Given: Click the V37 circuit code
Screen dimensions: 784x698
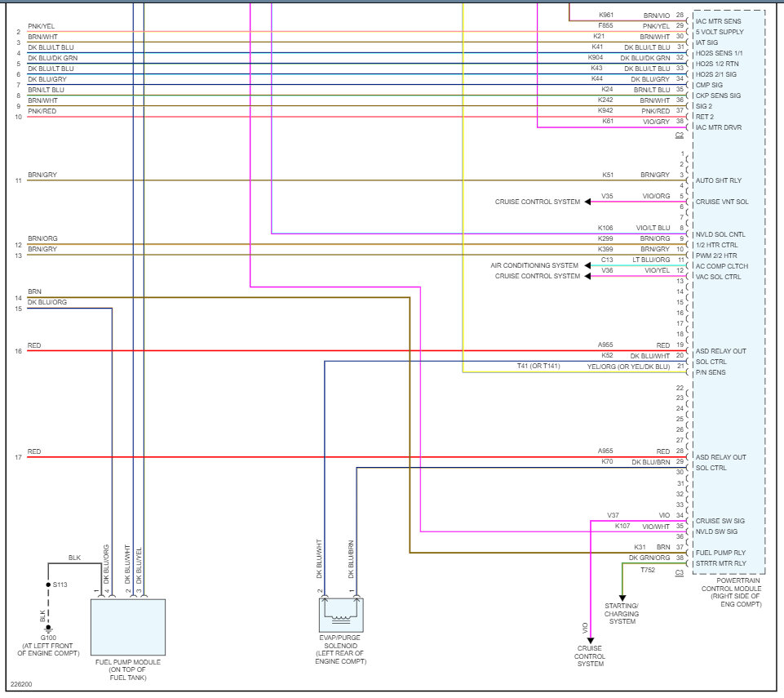Looking at the screenshot, I should pyautogui.click(x=613, y=515).
